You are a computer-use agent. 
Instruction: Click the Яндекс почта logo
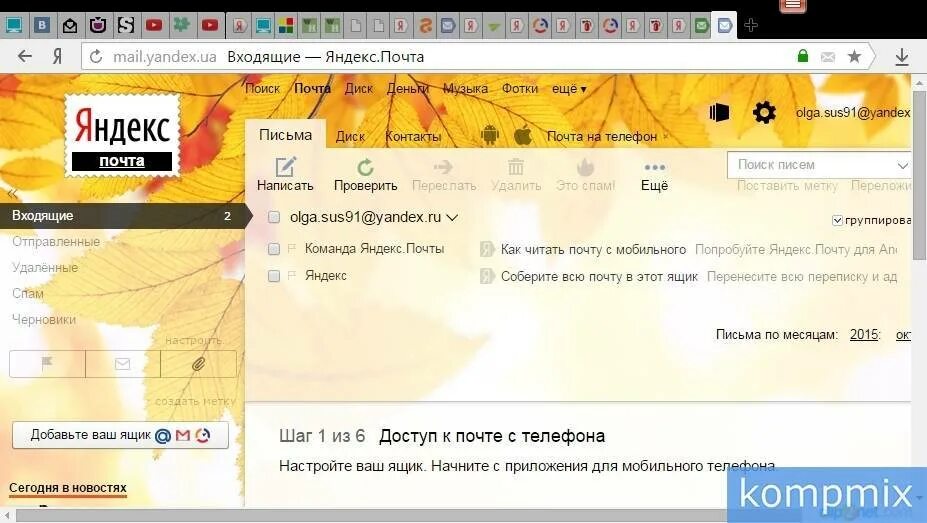(x=122, y=137)
